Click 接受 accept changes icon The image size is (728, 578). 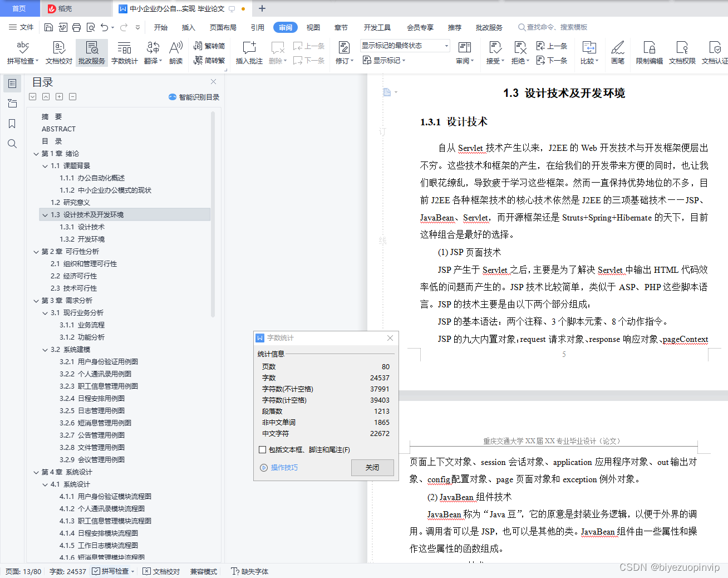pos(495,53)
